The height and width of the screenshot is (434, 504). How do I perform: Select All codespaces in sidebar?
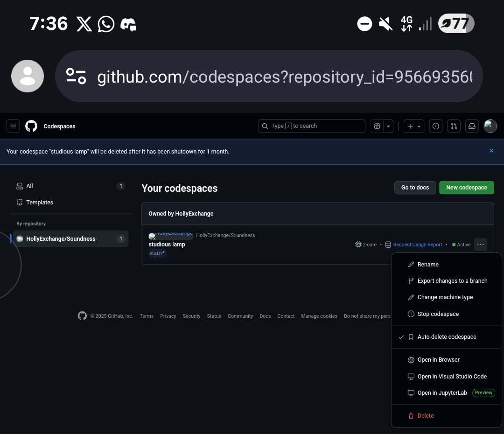pos(70,186)
